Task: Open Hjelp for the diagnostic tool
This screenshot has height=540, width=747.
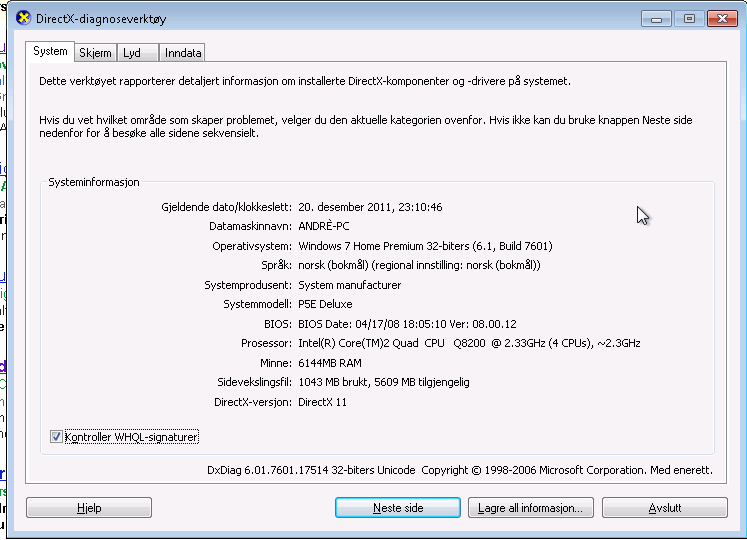Action: 89,508
